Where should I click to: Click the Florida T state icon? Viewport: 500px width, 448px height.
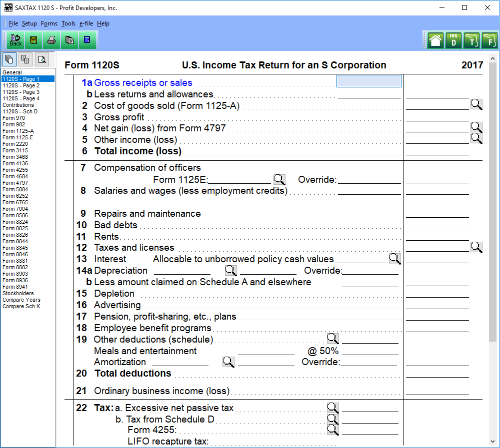(x=471, y=40)
